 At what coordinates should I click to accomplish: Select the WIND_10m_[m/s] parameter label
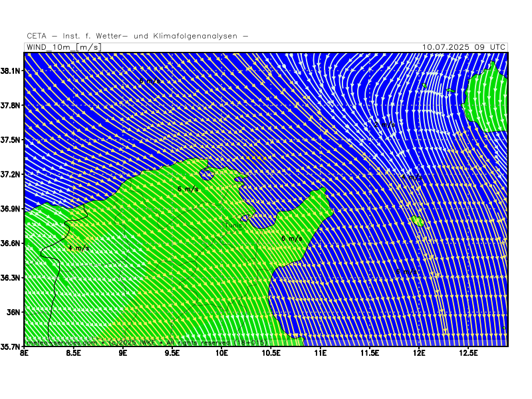point(64,47)
